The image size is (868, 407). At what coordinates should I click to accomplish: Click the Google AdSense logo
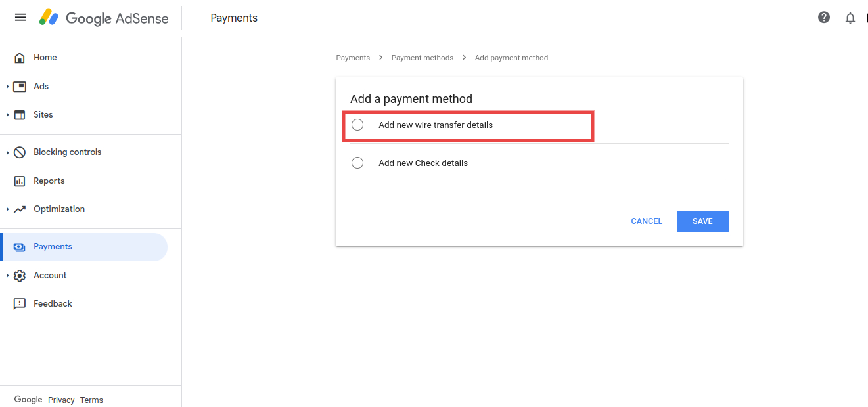[104, 18]
